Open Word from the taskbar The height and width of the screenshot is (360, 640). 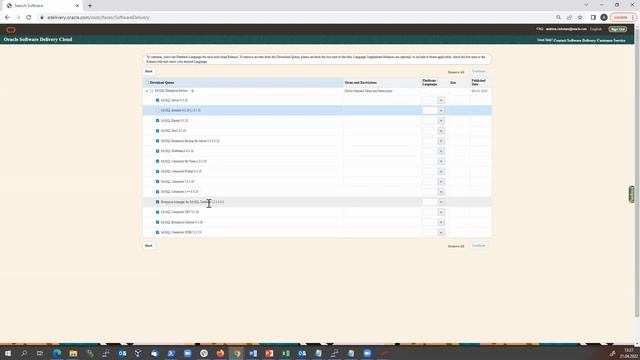253,353
